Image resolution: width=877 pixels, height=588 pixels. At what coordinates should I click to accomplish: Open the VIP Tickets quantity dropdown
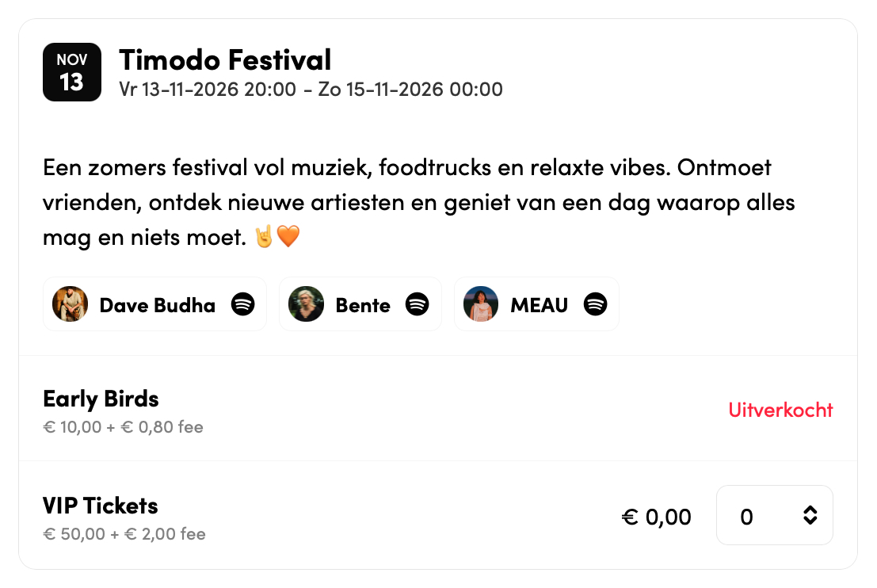click(x=774, y=516)
